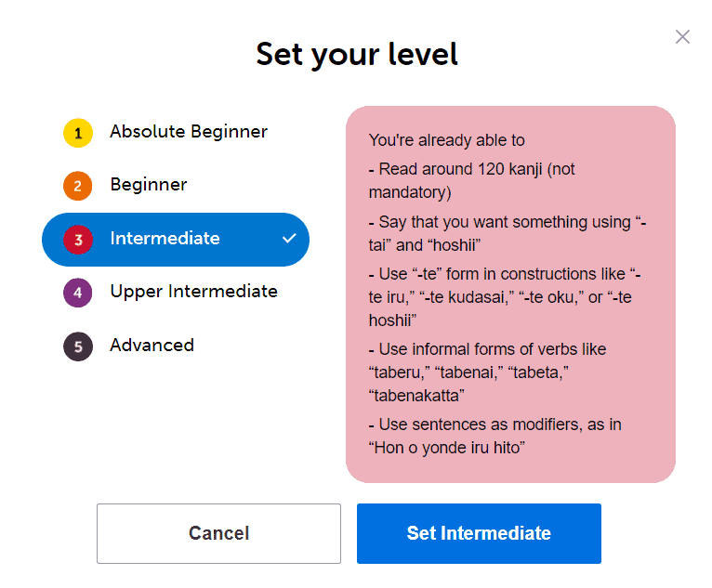Image resolution: width=712 pixels, height=588 pixels.
Task: Click the orange number 2 badge
Action: [x=78, y=186]
